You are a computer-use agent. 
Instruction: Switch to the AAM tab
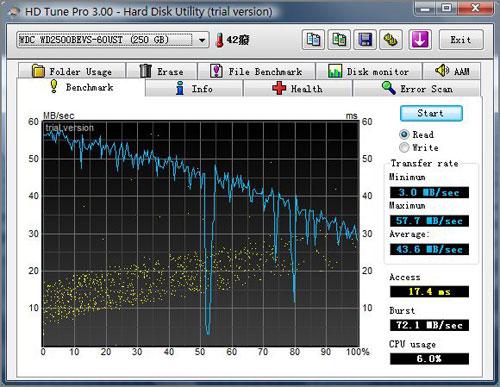coord(452,71)
